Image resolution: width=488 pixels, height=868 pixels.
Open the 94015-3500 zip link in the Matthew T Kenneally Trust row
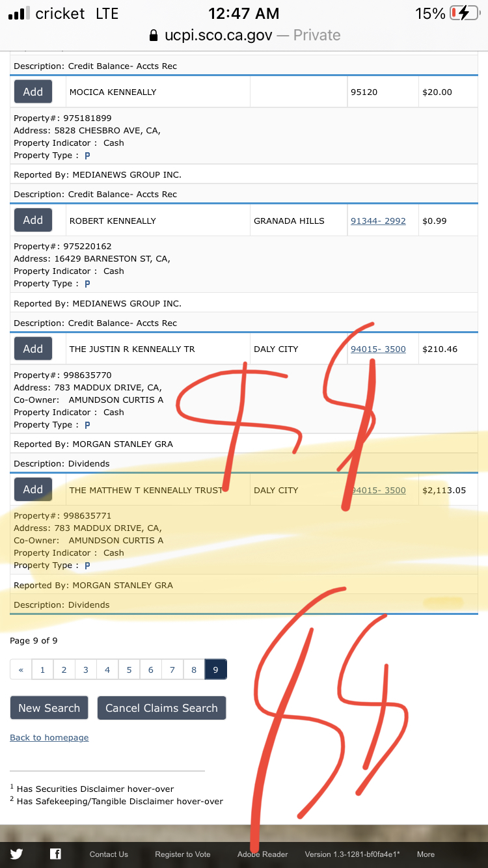point(378,490)
